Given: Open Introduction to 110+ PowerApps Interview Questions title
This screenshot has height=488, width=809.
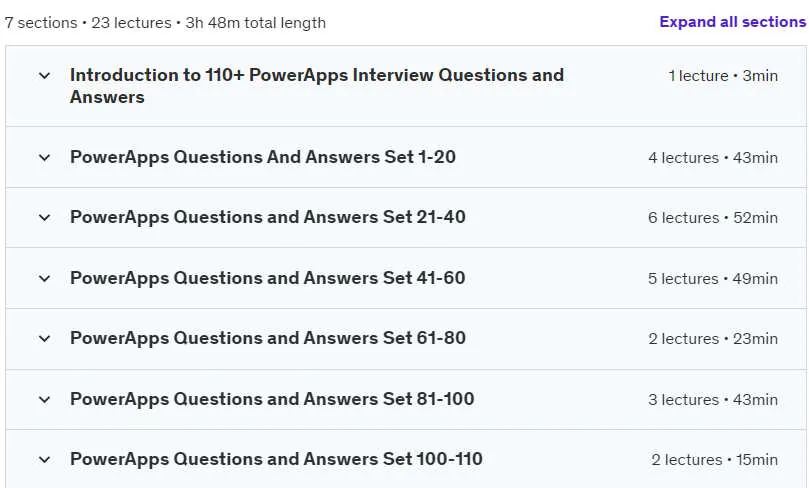Looking at the screenshot, I should pyautogui.click(x=317, y=86).
